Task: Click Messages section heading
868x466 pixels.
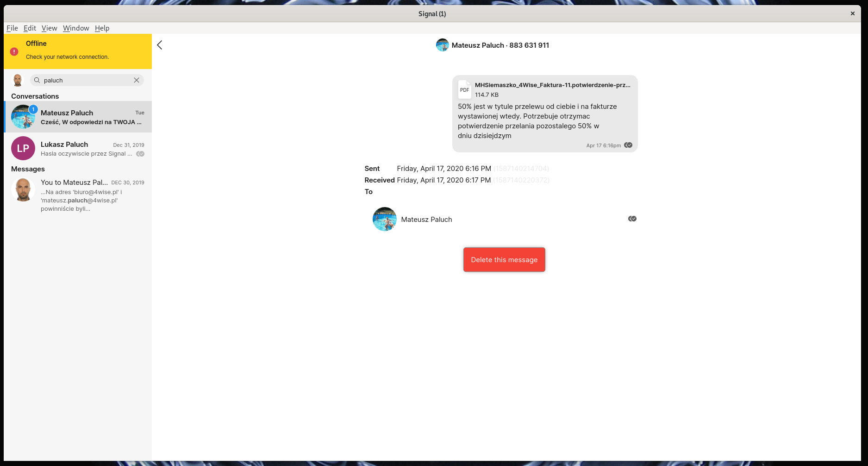Action: click(28, 169)
